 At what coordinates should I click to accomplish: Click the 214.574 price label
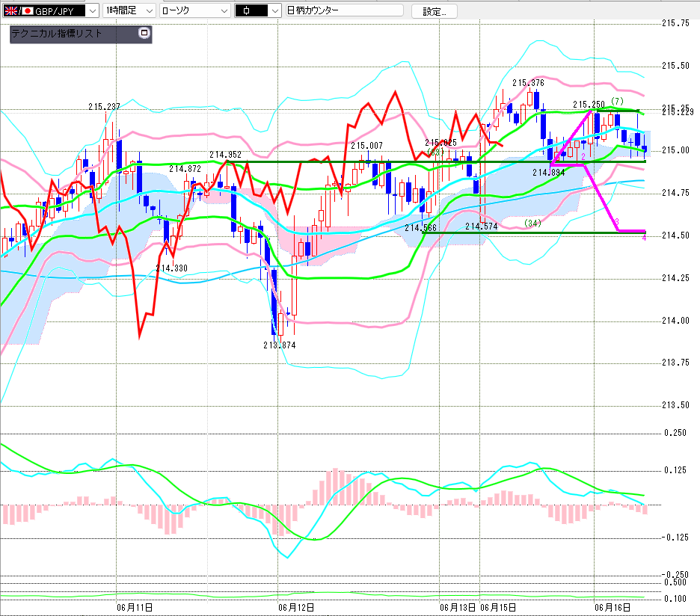tap(482, 227)
